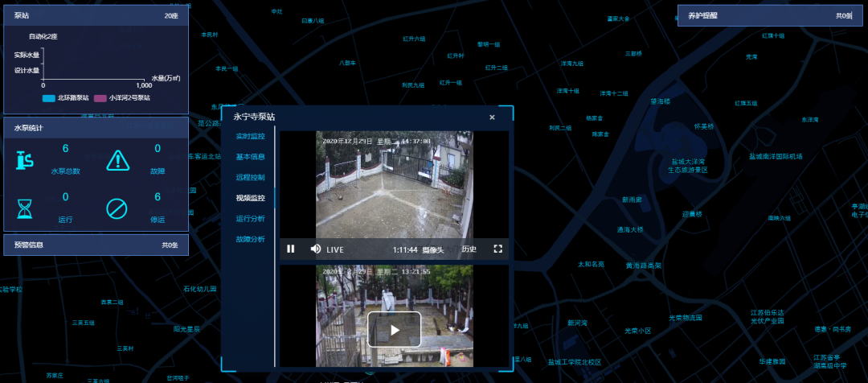The image size is (868, 383).
Task: Mute the live camera audio
Action: tap(316, 249)
